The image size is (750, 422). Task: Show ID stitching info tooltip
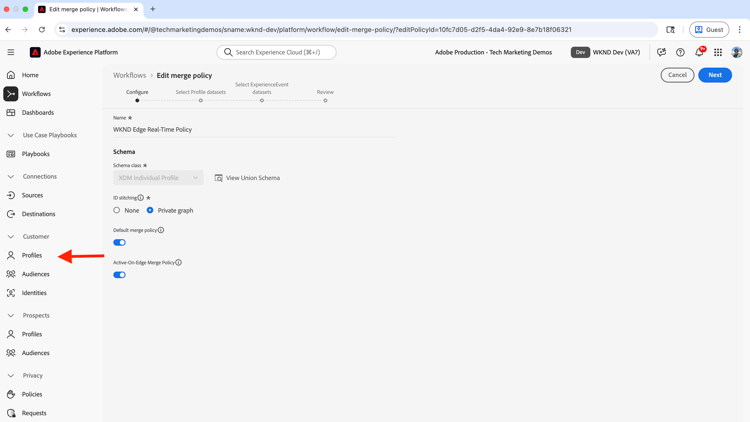point(141,198)
